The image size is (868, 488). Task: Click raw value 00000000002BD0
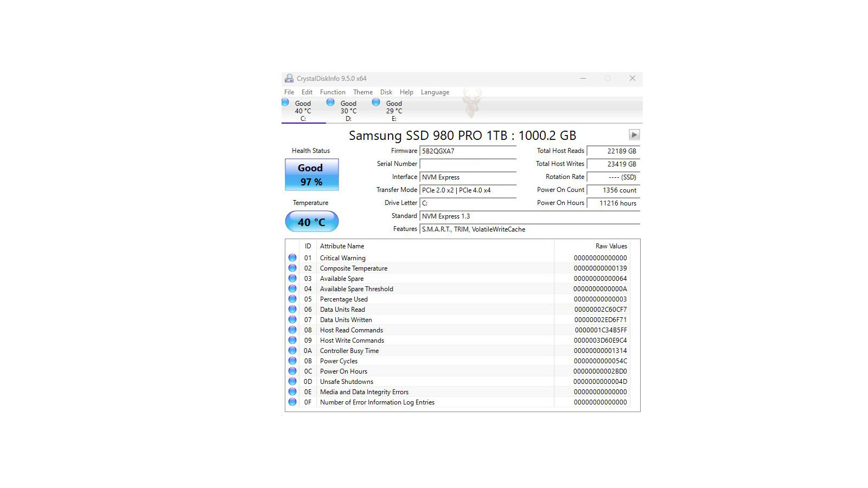[601, 371]
